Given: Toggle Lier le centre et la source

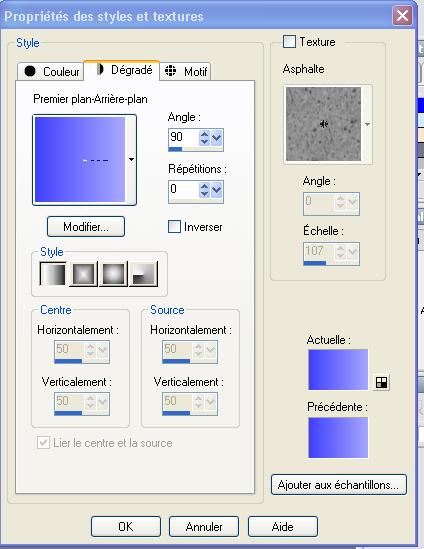Looking at the screenshot, I should point(43,443).
